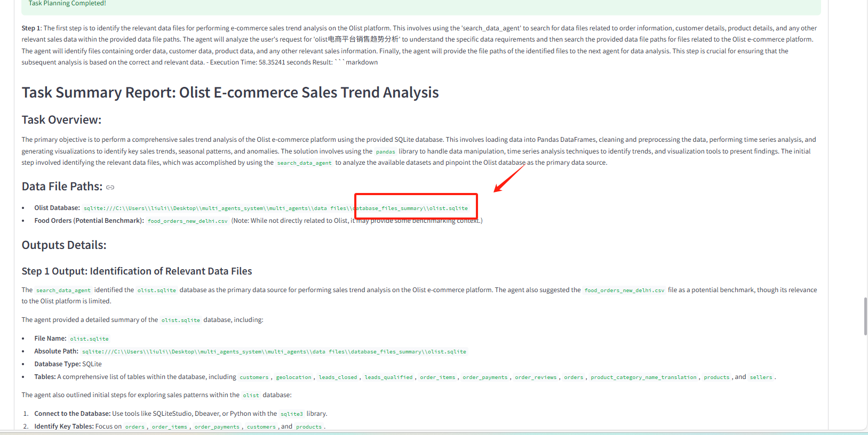Click 'search_data_agent' code in the Step 1 Output paragraph
The width and height of the screenshot is (868, 435).
(63, 291)
